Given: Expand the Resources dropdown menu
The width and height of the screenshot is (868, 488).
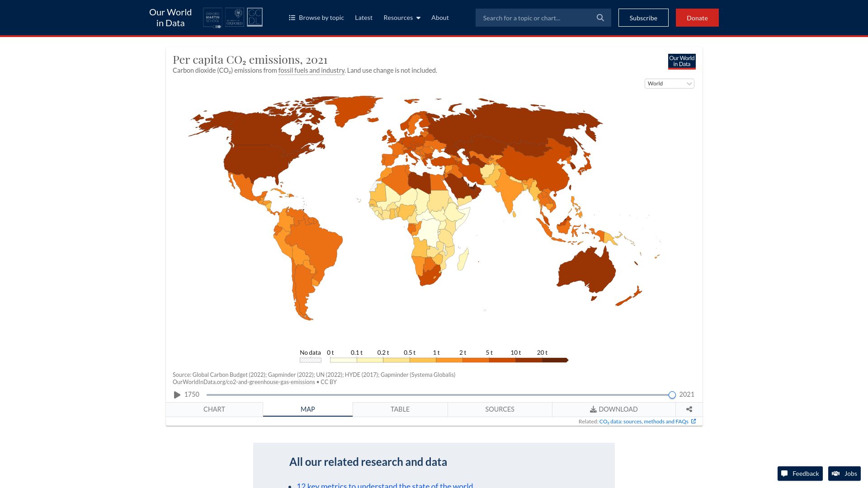Looking at the screenshot, I should (402, 18).
